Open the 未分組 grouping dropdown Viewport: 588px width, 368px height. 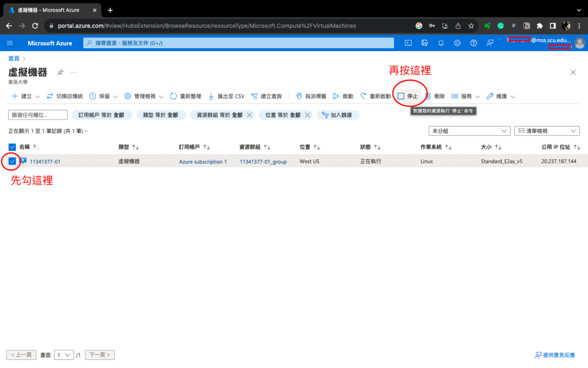(470, 131)
